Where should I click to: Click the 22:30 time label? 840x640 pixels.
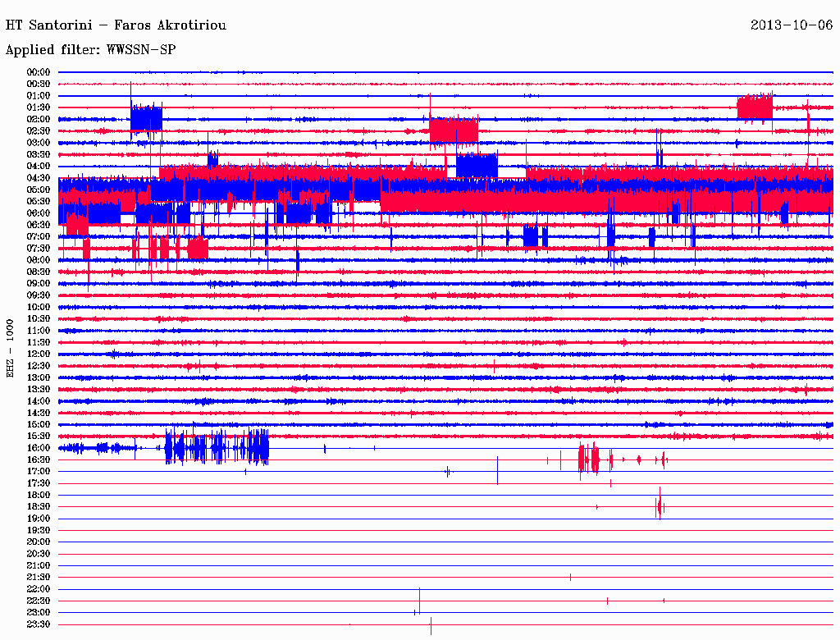click(39, 601)
